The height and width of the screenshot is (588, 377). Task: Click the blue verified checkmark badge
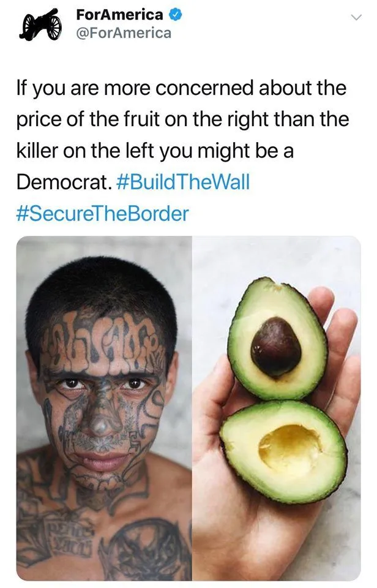[x=176, y=15]
